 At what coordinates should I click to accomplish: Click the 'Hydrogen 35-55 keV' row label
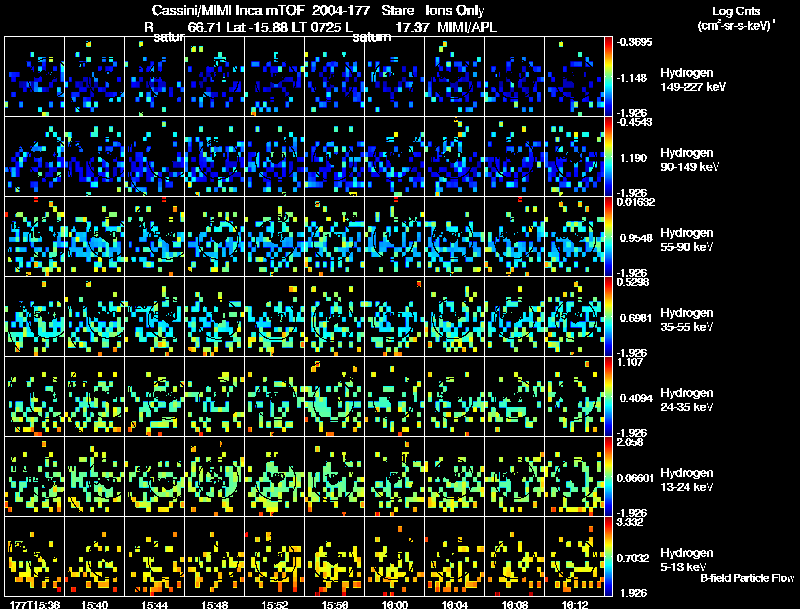(x=687, y=320)
